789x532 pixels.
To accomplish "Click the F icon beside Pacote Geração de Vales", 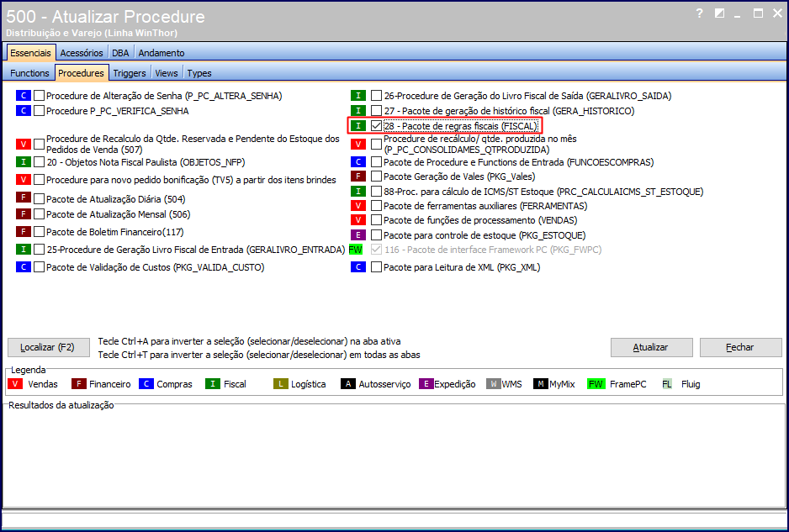I will coord(358,176).
